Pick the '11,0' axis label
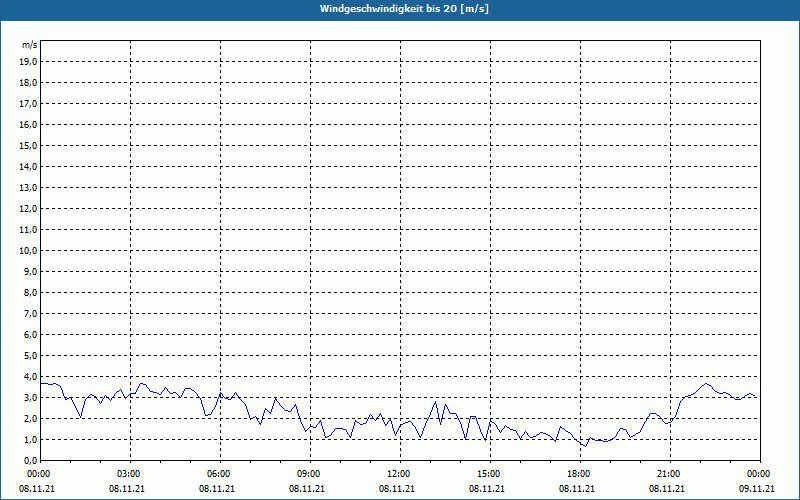 click(x=28, y=230)
